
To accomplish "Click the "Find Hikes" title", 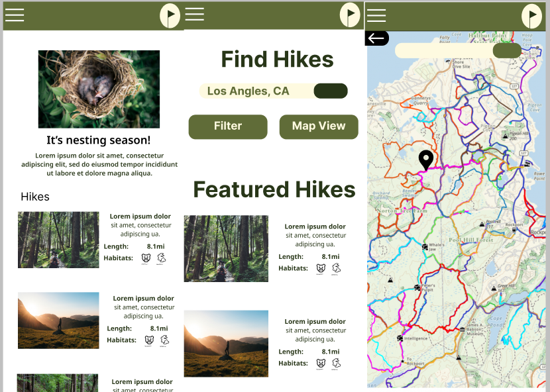I will [277, 59].
